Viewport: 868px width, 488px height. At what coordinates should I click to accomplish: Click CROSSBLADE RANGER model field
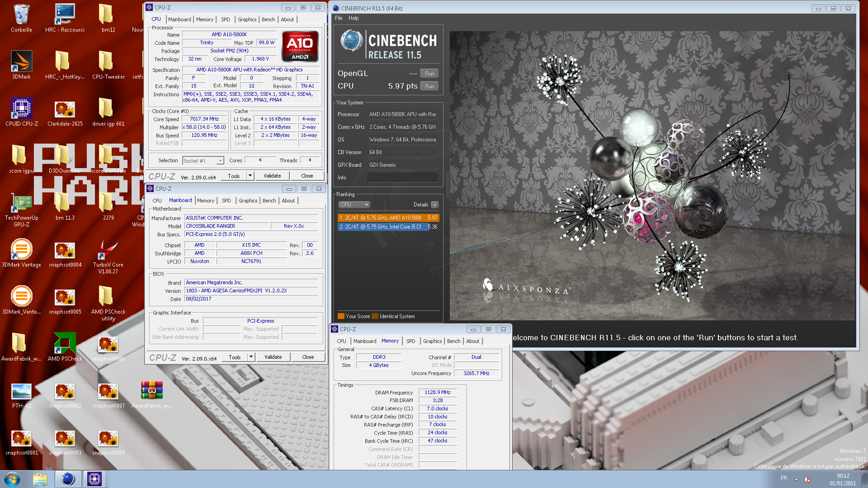click(227, 226)
